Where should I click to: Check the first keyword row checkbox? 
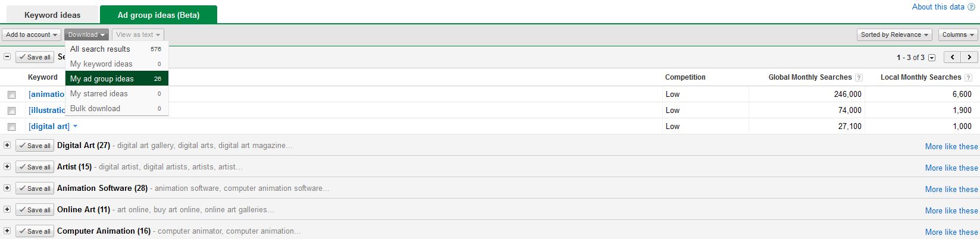coord(11,95)
